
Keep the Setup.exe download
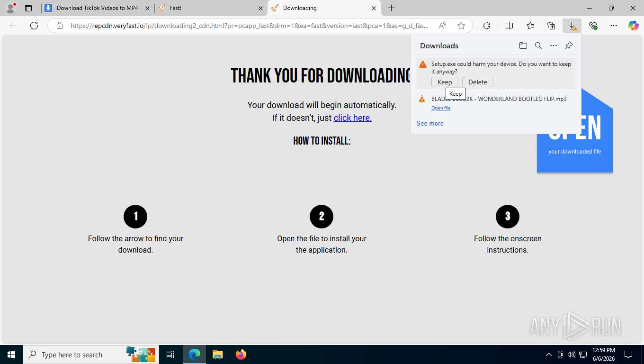445,82
